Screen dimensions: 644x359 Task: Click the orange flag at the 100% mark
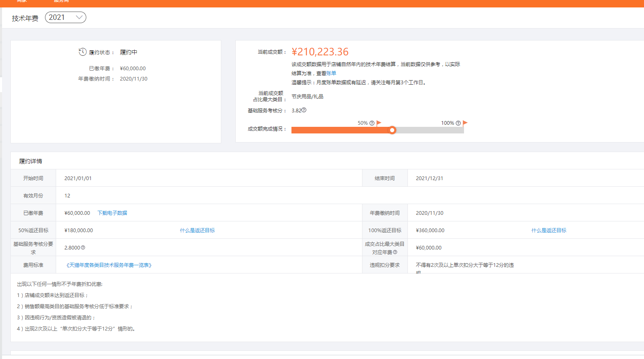[x=465, y=123]
